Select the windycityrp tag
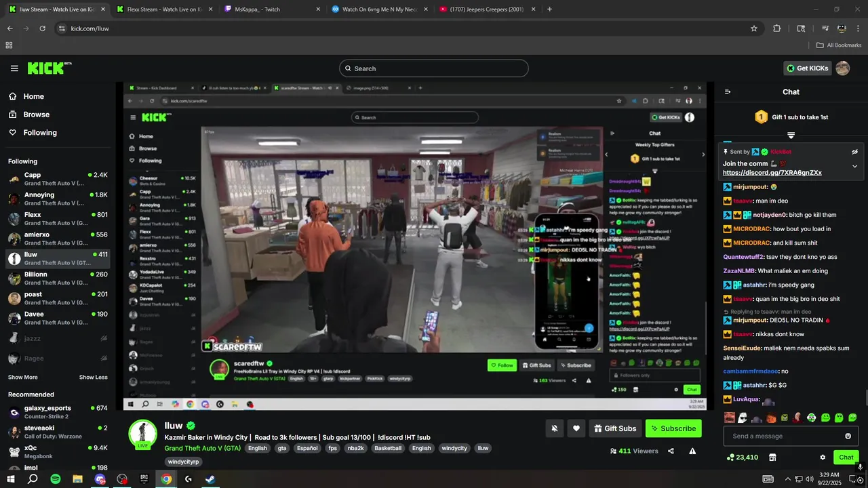Viewport: 868px width, 488px height. (183, 462)
